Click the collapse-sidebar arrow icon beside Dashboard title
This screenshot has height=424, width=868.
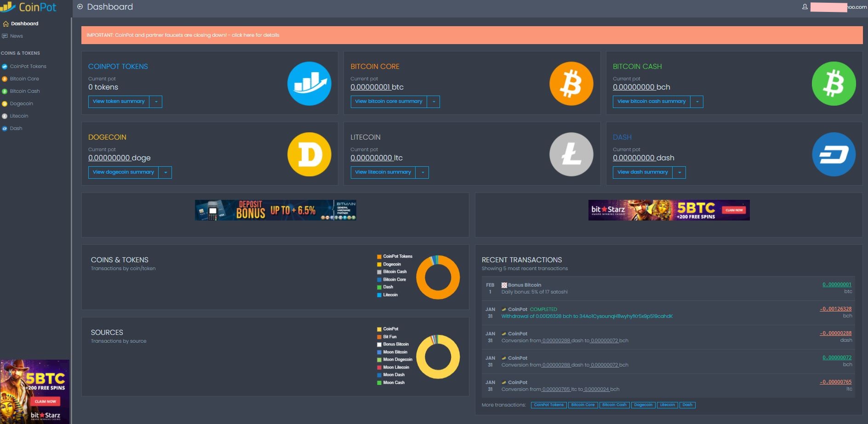tap(80, 7)
